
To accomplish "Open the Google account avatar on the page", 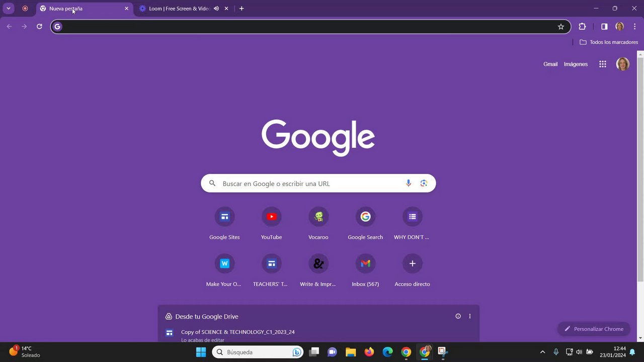I will pyautogui.click(x=623, y=64).
